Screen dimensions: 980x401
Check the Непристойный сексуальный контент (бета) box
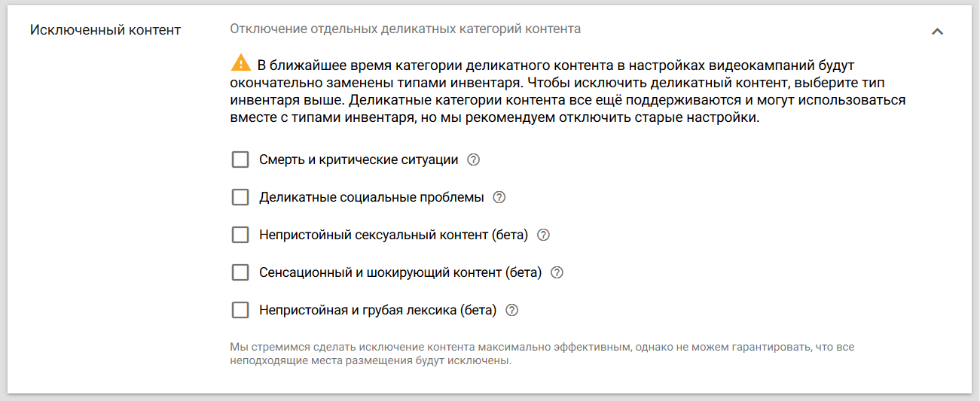[x=240, y=235]
